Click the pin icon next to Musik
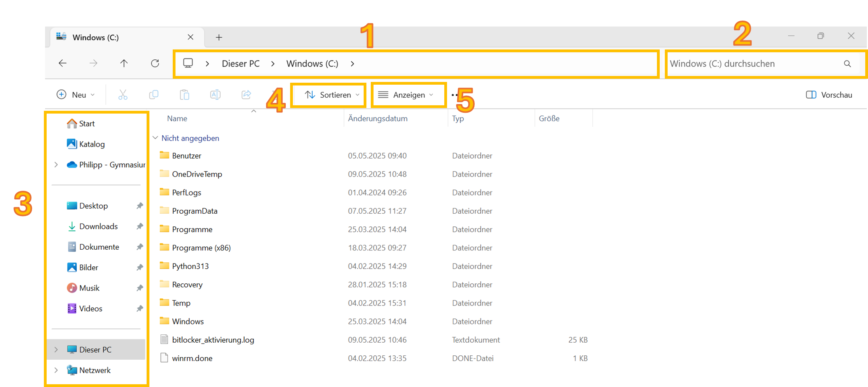The image size is (868, 387). pos(140,288)
